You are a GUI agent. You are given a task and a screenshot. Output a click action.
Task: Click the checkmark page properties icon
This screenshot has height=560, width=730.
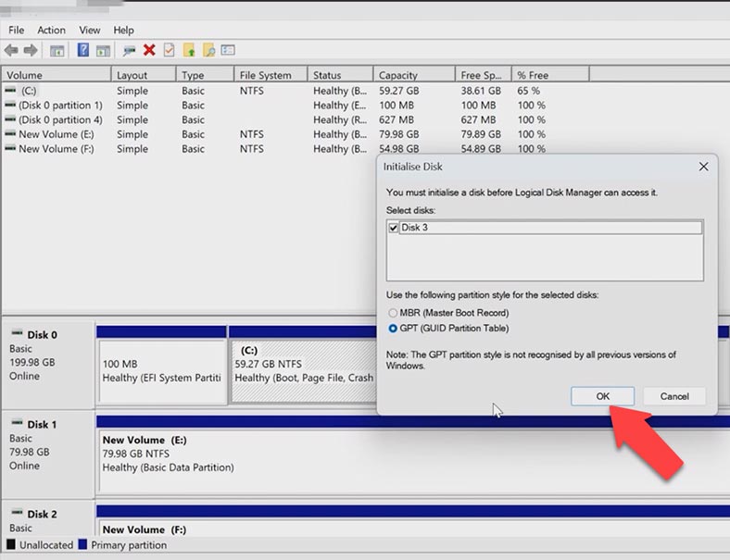(169, 50)
